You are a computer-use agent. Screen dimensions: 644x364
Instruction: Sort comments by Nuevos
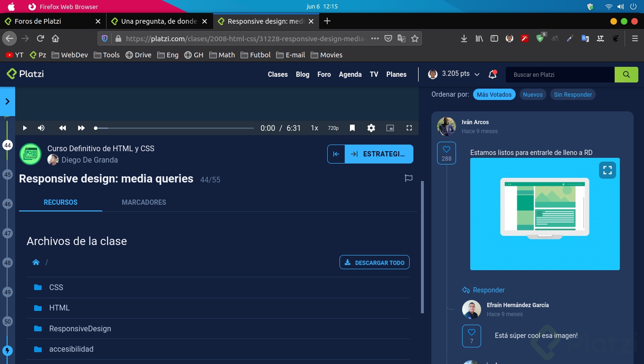tap(533, 94)
